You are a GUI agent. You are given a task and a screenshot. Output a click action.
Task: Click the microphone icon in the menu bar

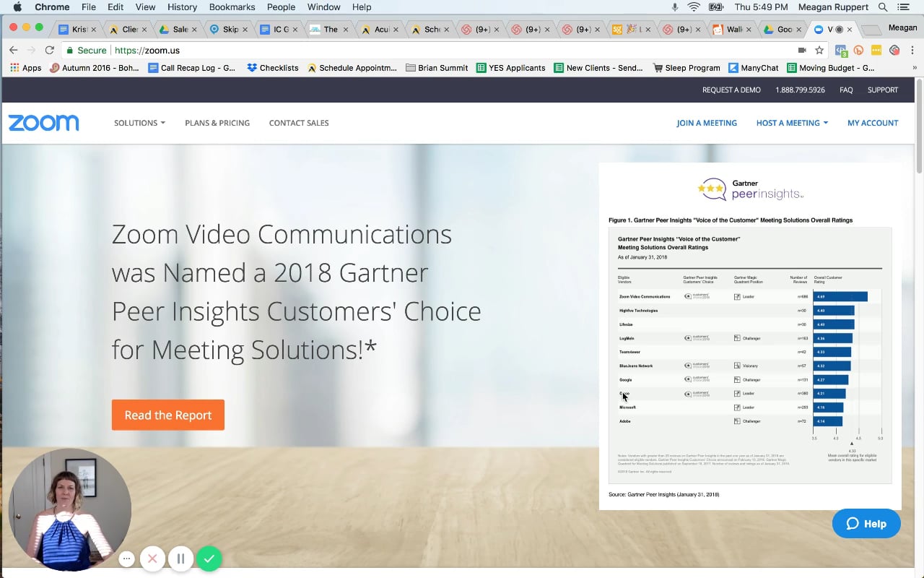[675, 7]
